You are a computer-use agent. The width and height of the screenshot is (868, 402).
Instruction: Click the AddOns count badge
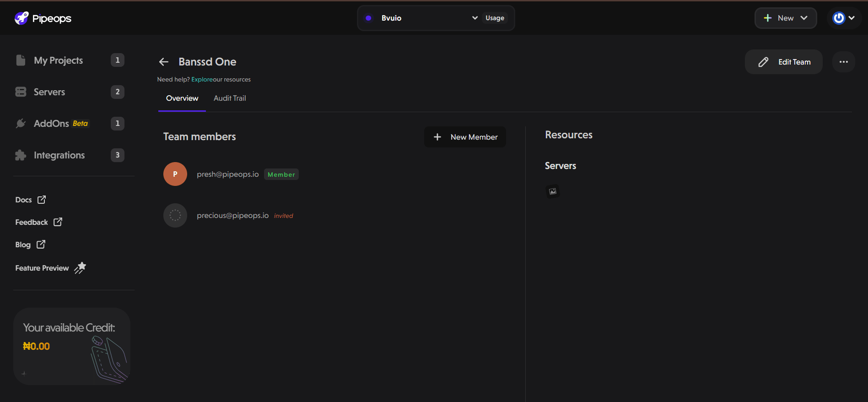pyautogui.click(x=118, y=123)
